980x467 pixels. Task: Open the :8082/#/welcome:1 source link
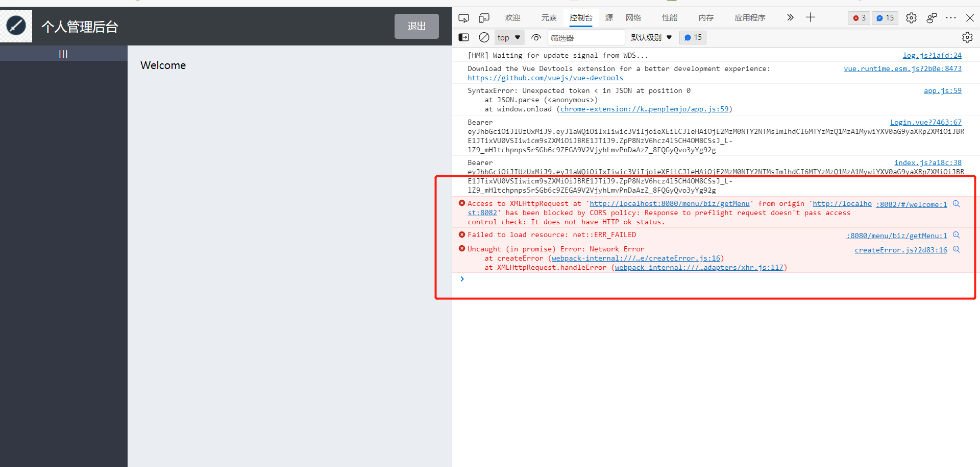[912, 204]
